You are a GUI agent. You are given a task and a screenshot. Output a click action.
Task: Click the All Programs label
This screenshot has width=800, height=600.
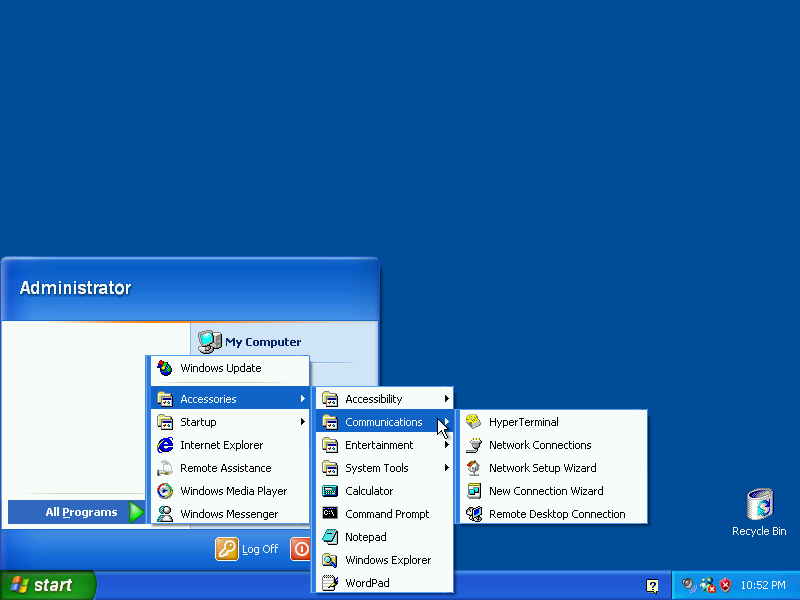(82, 512)
